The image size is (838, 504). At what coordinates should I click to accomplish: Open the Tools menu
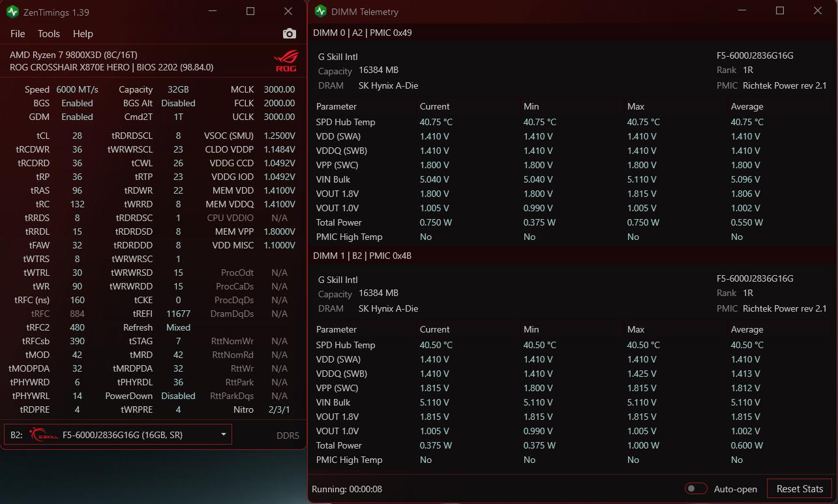[x=49, y=34]
